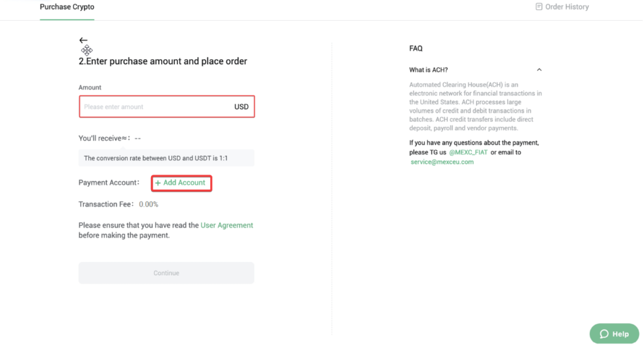Screen dimensions: 644x345
Task: Click the USD currency label in Amount
Action: point(241,107)
